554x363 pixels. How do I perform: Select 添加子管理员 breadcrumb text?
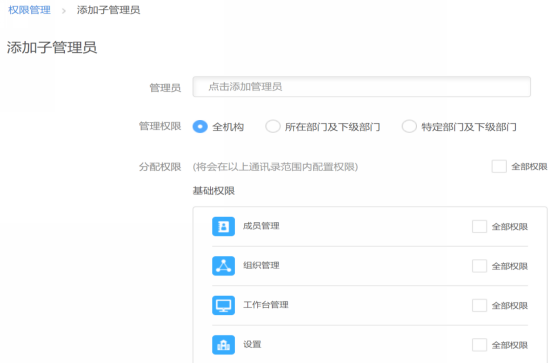tap(108, 10)
